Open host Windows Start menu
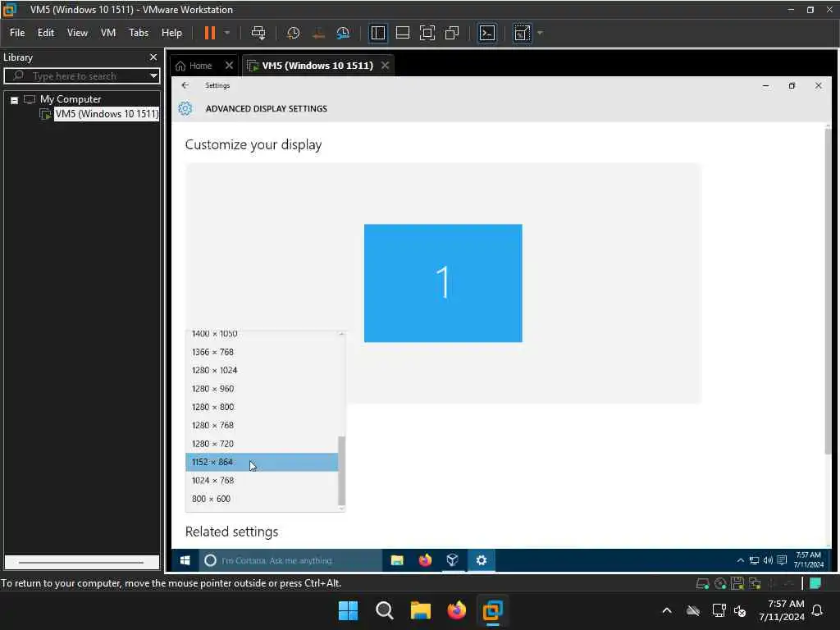Image resolution: width=840 pixels, height=630 pixels. tap(348, 610)
